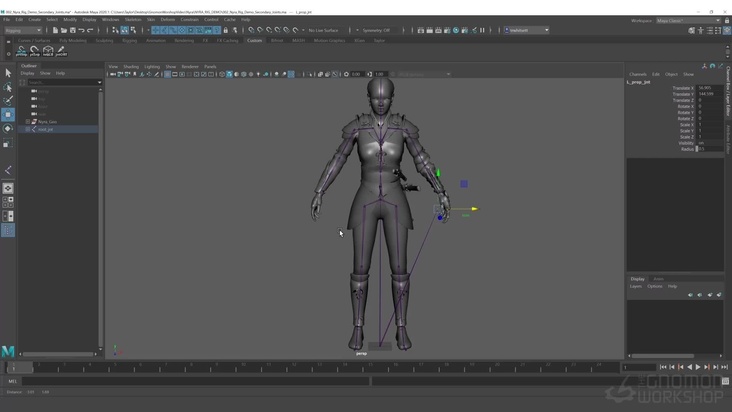Toggle select by component type mode
This screenshot has width=732, height=412.
click(134, 30)
